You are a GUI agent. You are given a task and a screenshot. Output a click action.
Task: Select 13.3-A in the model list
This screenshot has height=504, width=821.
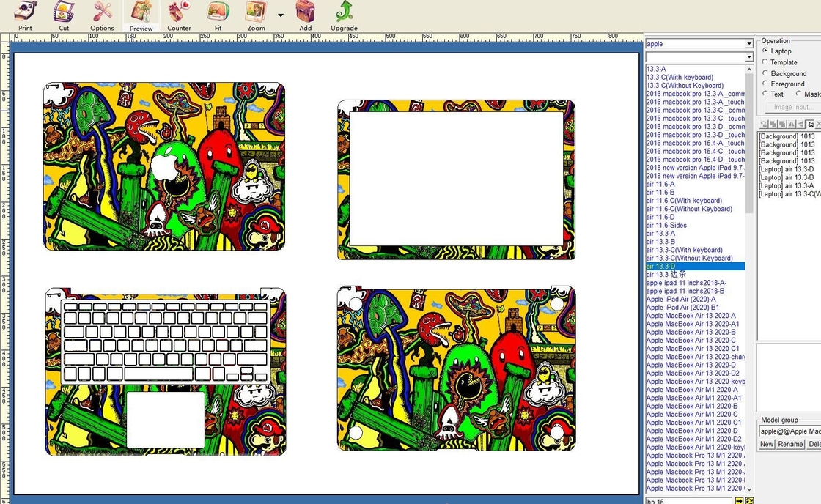click(656, 69)
